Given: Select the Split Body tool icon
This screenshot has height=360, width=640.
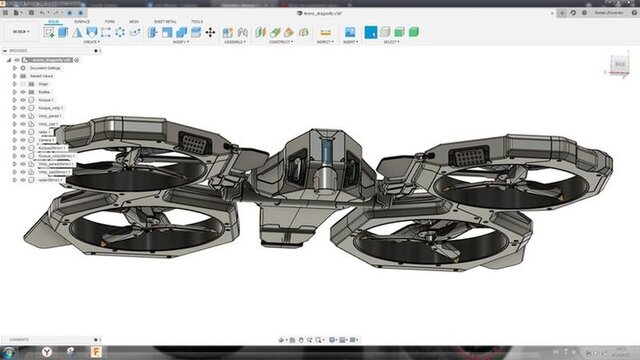Looking at the screenshot, I should (196, 32).
